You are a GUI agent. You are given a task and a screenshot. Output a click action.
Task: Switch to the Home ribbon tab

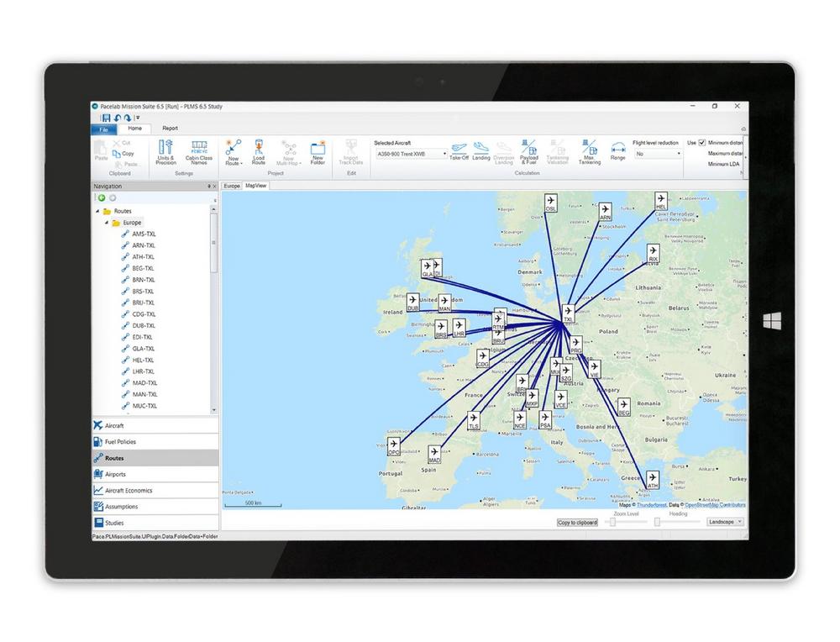coord(135,129)
